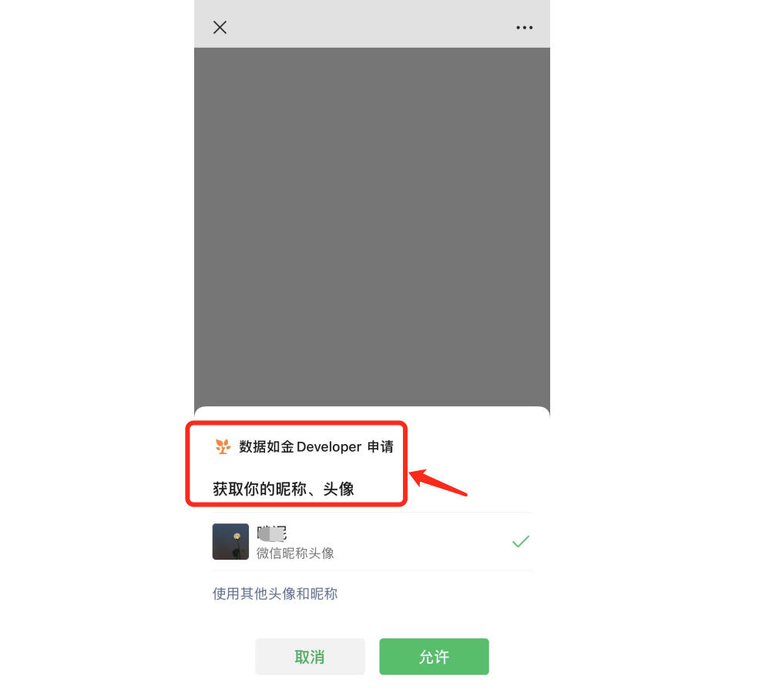
Task: Select the flower profile avatar thumbnail
Action: coord(230,541)
